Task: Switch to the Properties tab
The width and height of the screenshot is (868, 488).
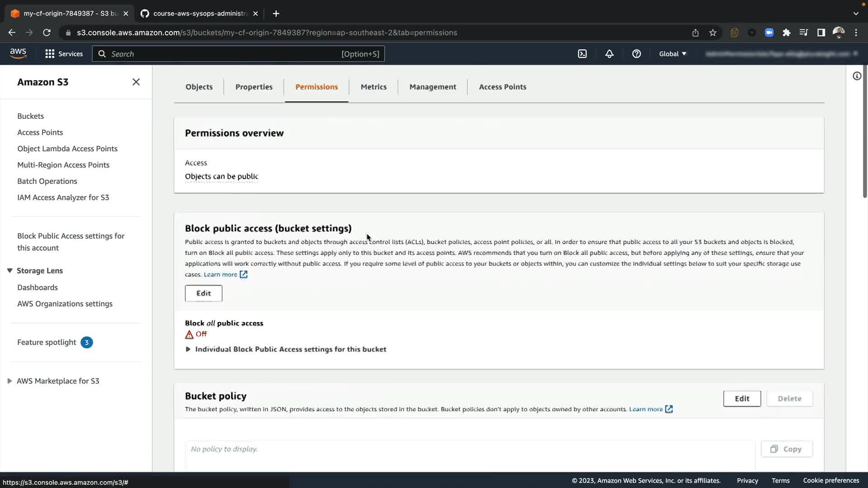Action: 254,87
